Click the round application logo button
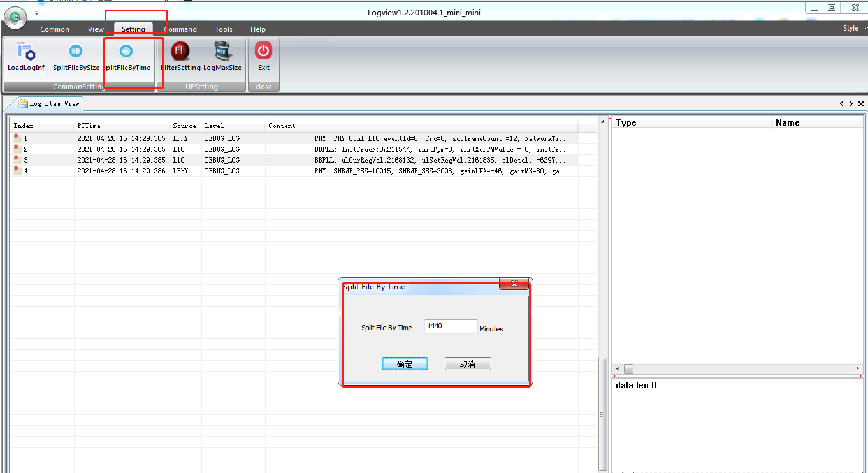Screen dimensions: 868x473 [x=15, y=17]
